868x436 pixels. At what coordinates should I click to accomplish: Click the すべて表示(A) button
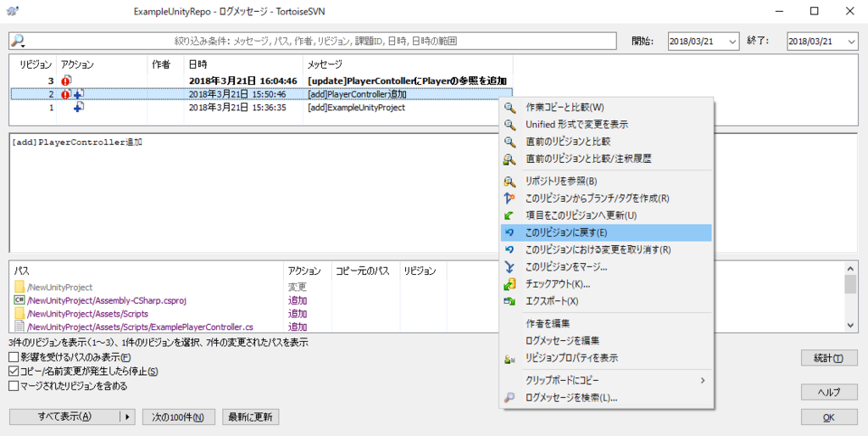click(64, 417)
